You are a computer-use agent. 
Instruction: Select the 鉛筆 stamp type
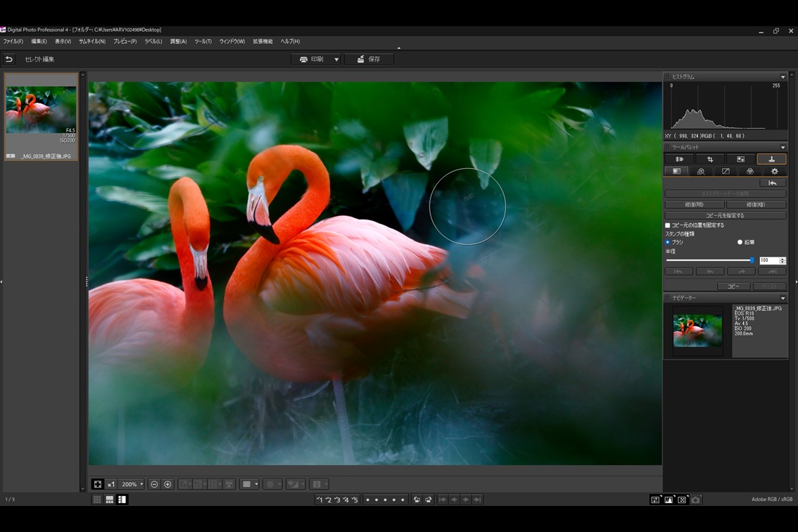click(x=740, y=242)
